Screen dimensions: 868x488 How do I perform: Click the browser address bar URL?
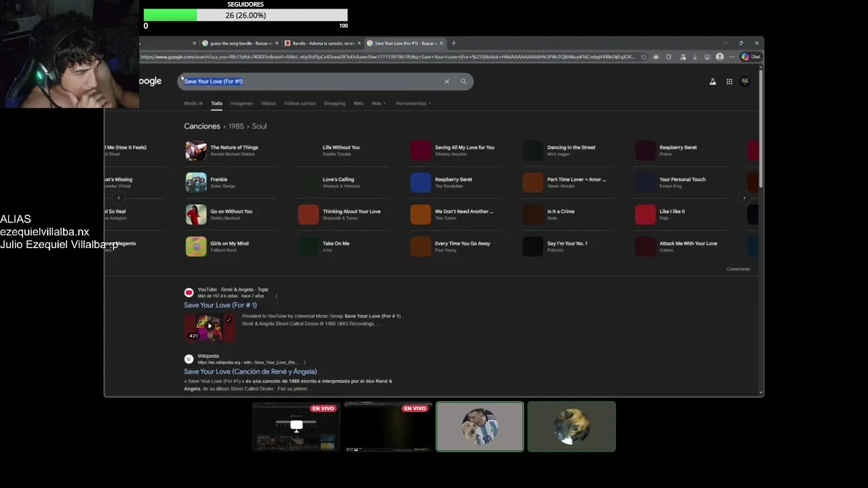click(x=387, y=57)
